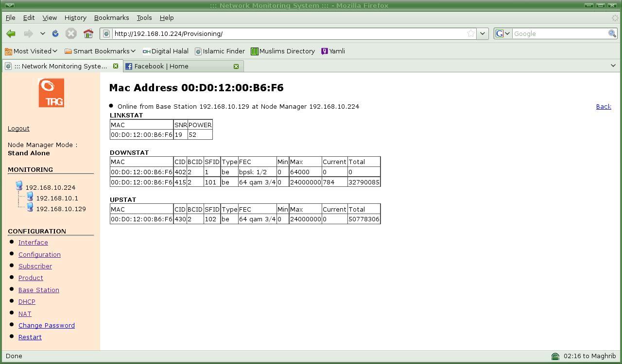Click the TRG logo
622x364 pixels.
(51, 93)
